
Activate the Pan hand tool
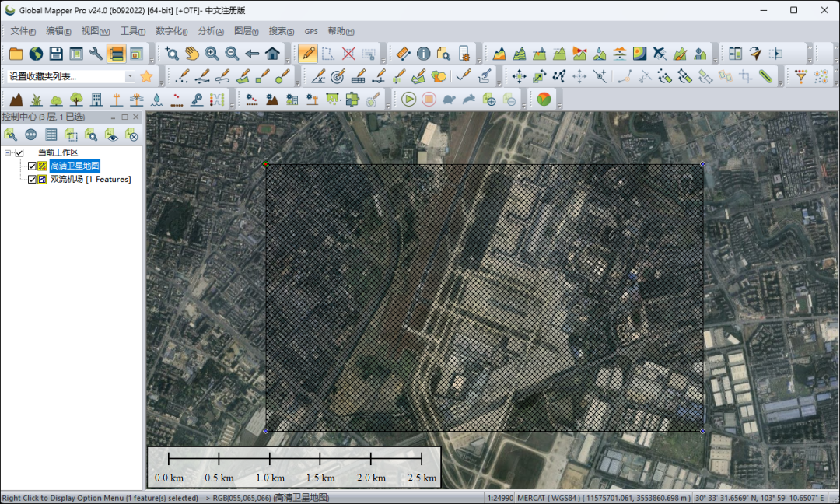191,54
